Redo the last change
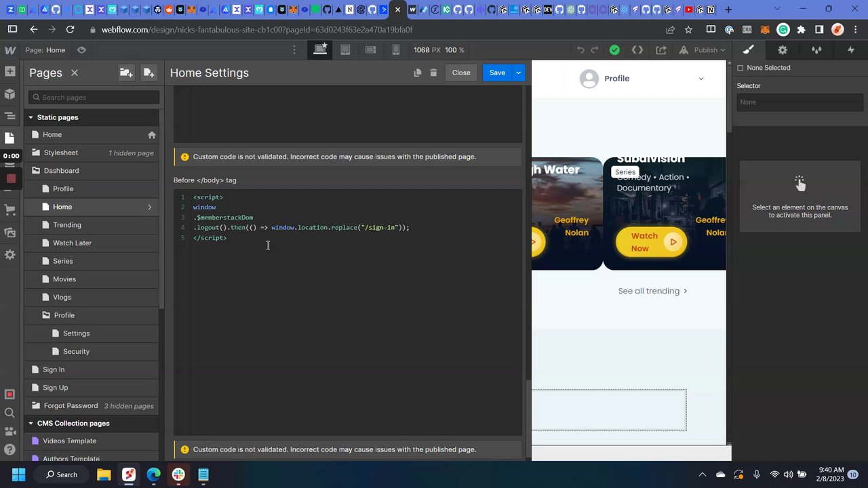 pos(595,50)
